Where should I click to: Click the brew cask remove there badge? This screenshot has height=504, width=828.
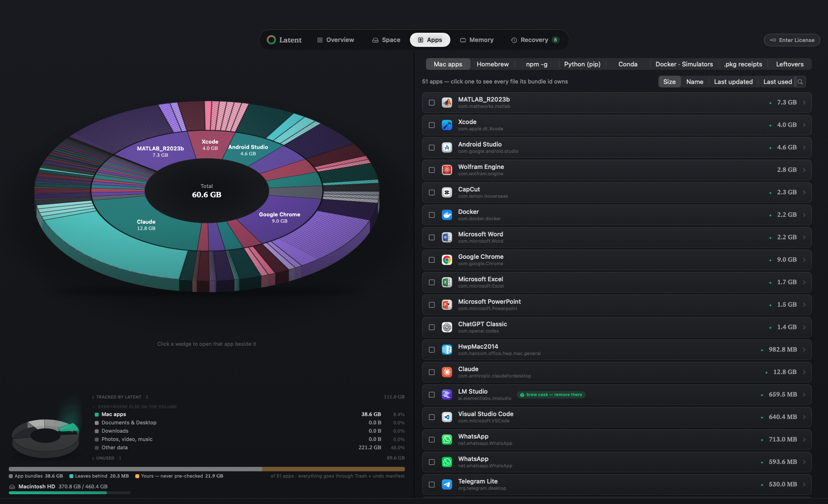[551, 395]
